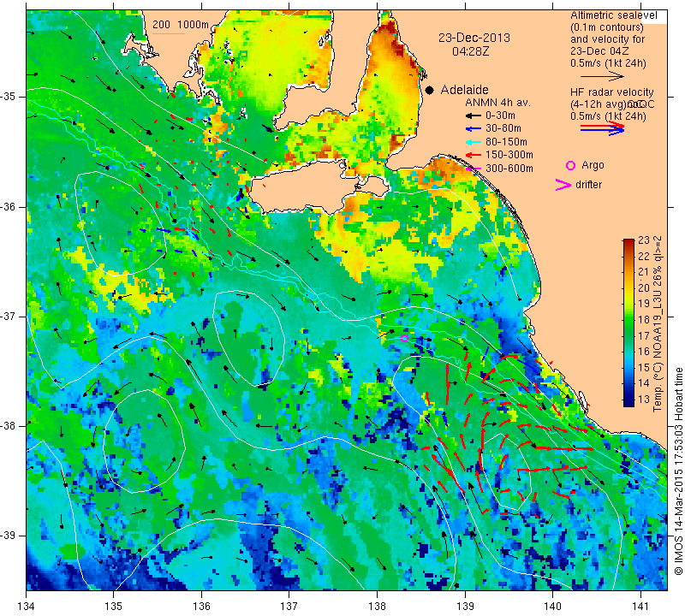685x616 pixels.
Task: Click the '(4-12h avg)noQC' legend text
Action: (x=612, y=104)
